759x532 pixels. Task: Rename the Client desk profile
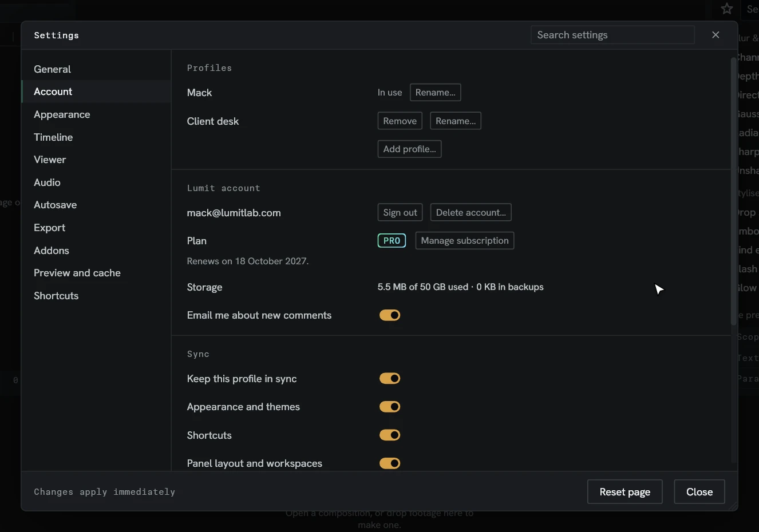tap(456, 121)
